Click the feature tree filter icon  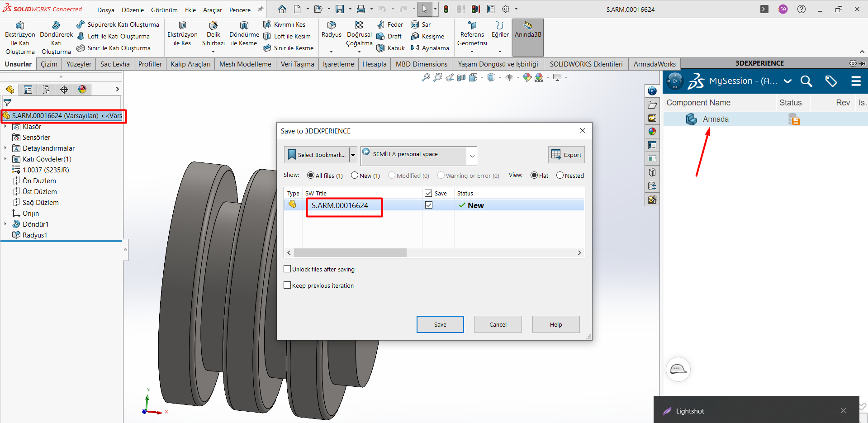click(x=7, y=103)
